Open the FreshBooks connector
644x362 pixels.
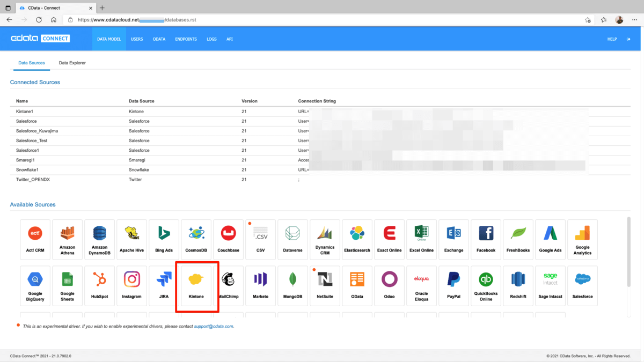[x=518, y=239]
